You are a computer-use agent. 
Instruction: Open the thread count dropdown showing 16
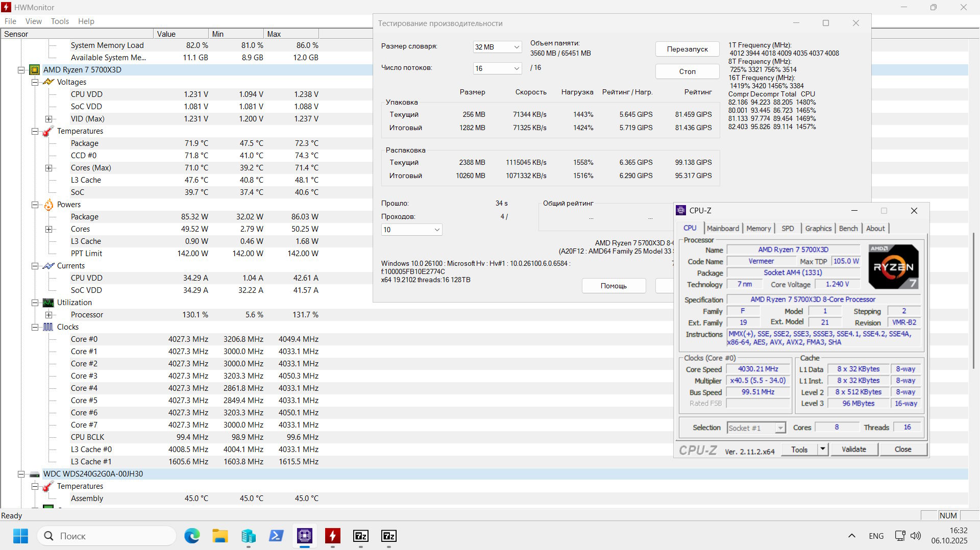click(497, 68)
